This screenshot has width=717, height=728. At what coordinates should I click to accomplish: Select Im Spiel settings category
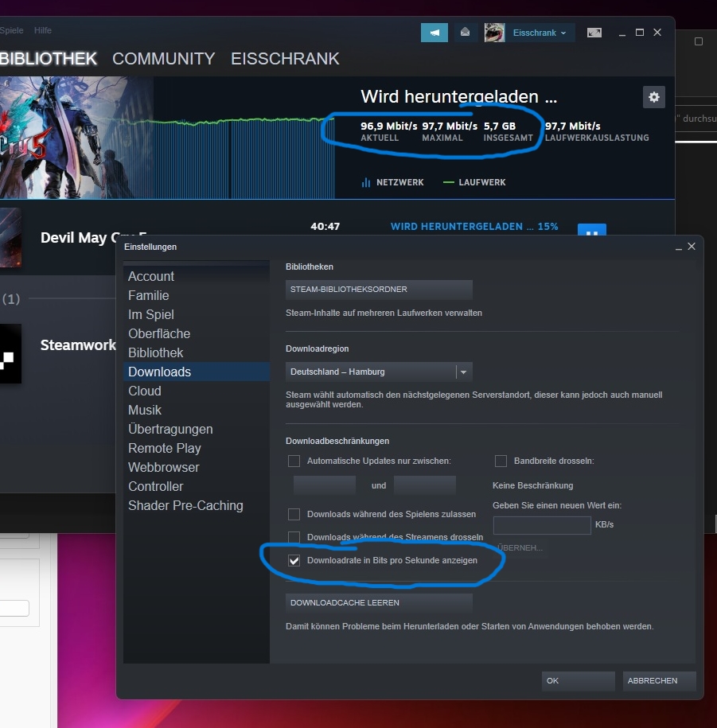[x=197, y=314]
